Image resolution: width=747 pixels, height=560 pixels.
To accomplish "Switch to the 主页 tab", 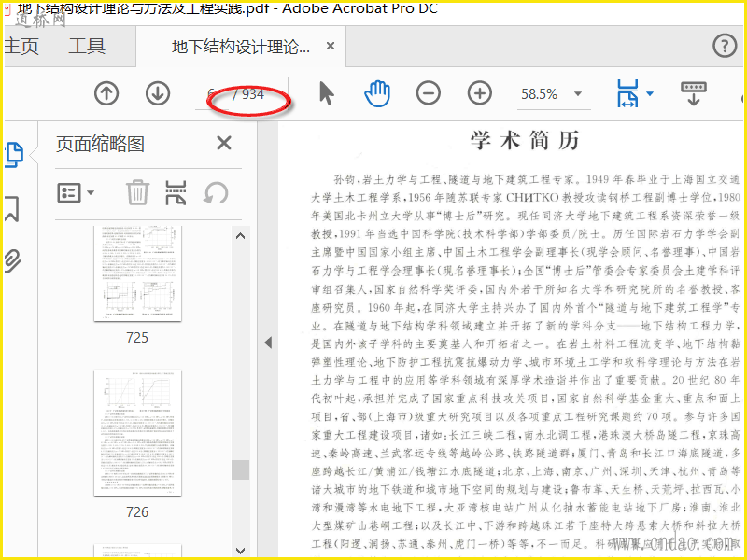I will click(21, 47).
